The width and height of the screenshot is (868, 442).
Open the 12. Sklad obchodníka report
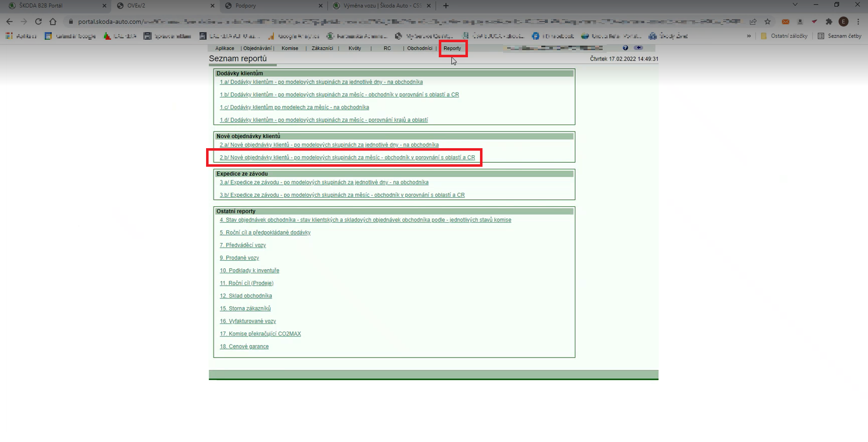246,296
